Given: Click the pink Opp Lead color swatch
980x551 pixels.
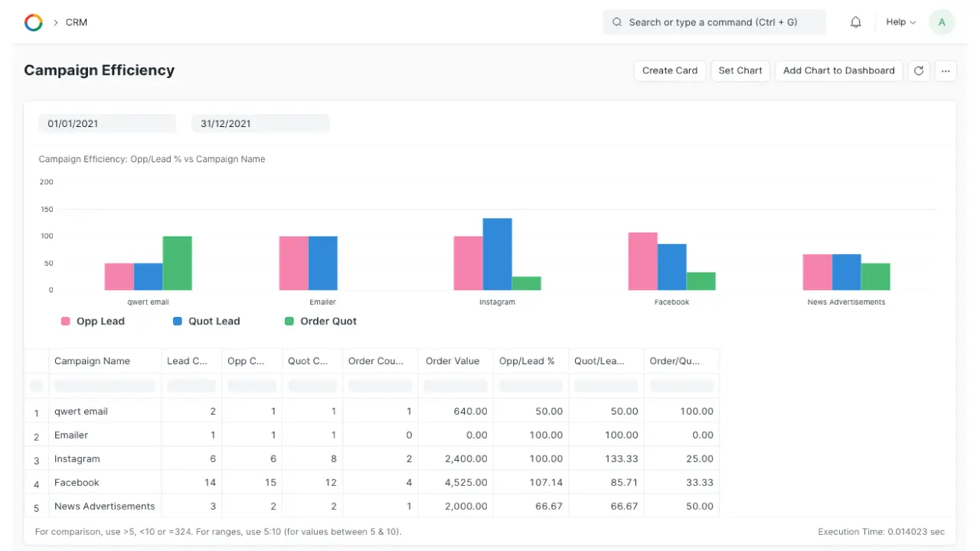Looking at the screenshot, I should pyautogui.click(x=65, y=321).
